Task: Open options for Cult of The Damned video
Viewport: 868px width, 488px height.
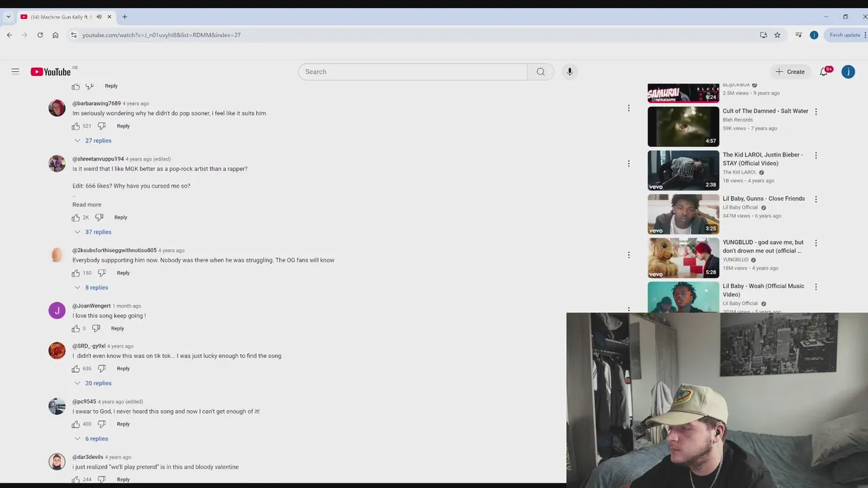Action: 816,111
